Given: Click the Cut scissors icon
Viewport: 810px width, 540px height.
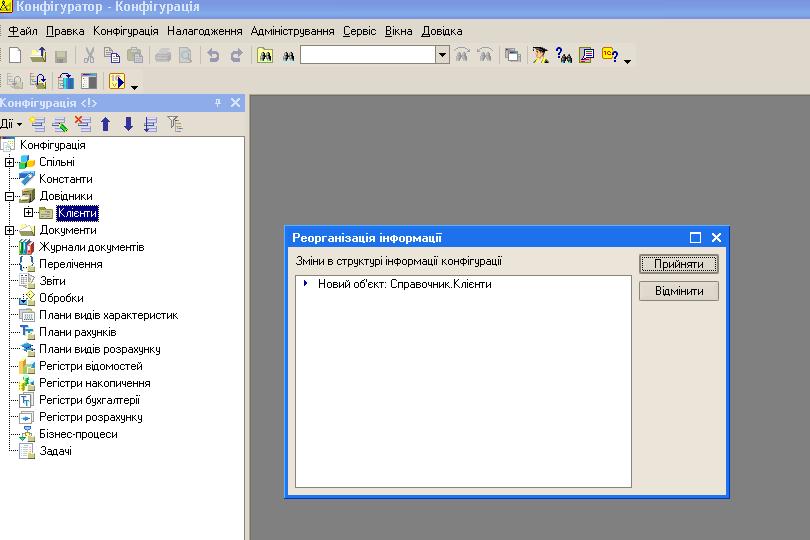Looking at the screenshot, I should [89, 55].
